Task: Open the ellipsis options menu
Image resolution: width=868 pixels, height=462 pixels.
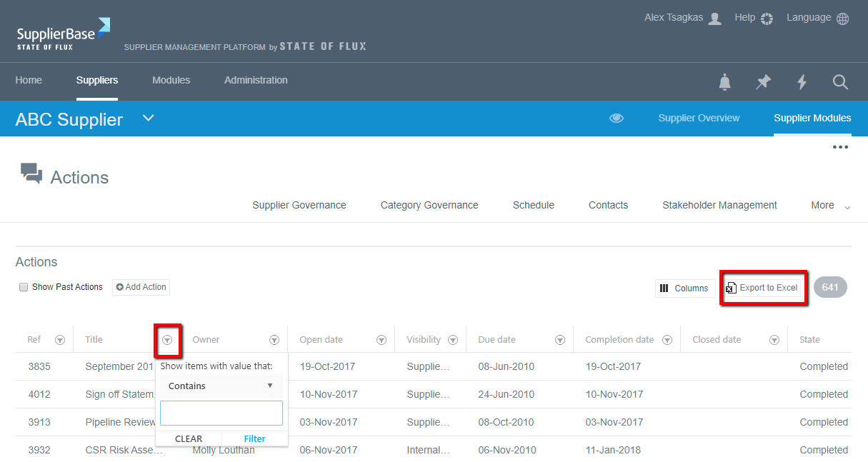Action: coord(840,146)
